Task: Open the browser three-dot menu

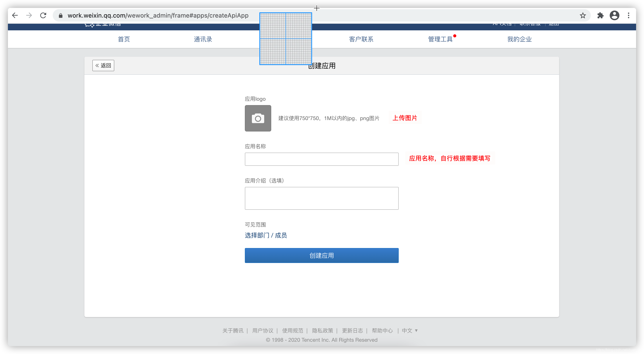Action: coord(628,16)
